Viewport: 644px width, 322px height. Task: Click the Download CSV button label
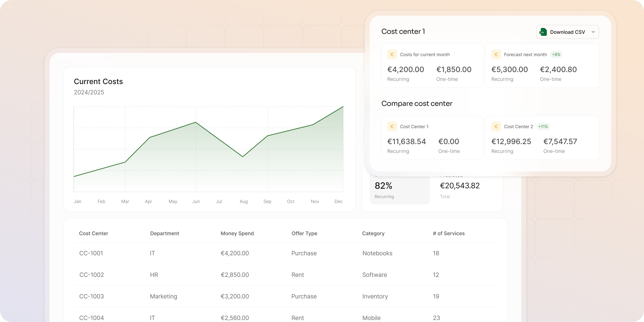click(567, 32)
